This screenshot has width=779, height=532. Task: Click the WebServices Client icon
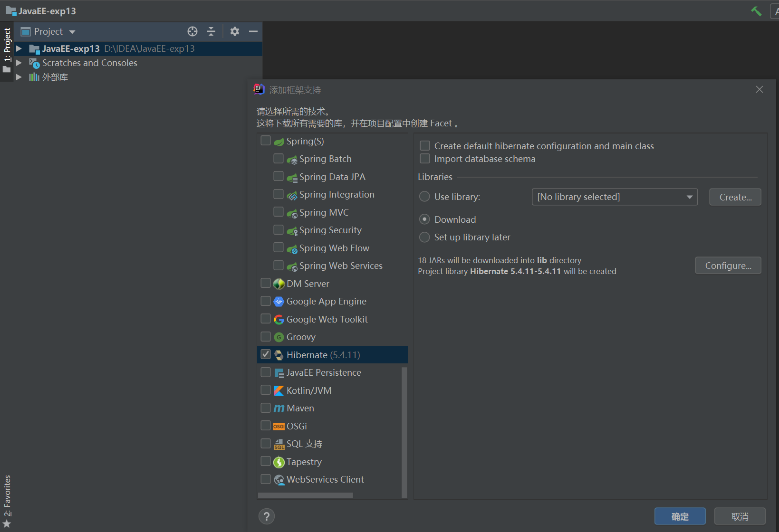tap(279, 480)
